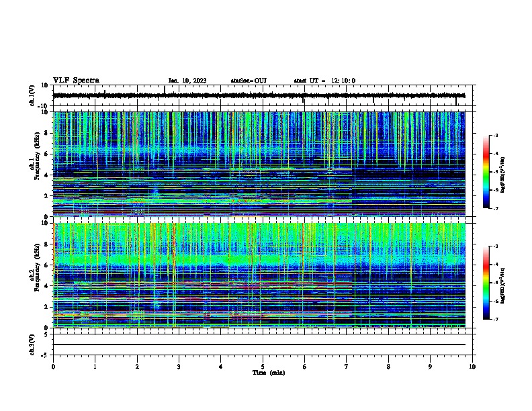
Task: Click the "ch.3(V)" axis label
Action: click(32, 345)
